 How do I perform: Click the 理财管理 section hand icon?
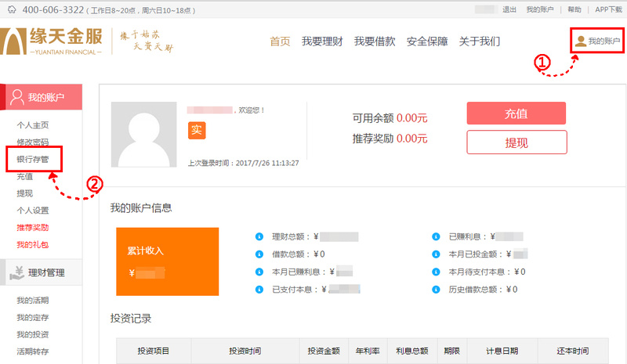pyautogui.click(x=16, y=272)
